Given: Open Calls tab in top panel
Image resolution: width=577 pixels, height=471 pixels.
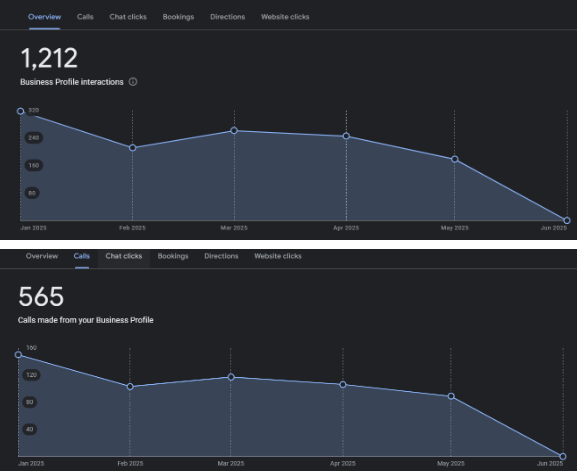Looking at the screenshot, I should pos(85,17).
